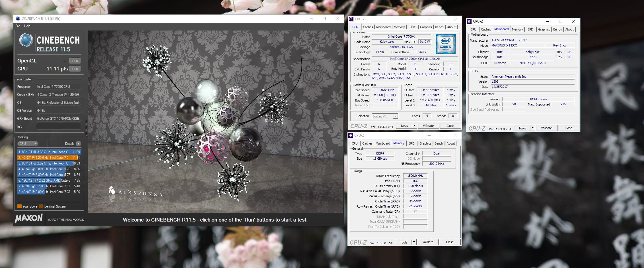Image resolution: width=644 pixels, height=268 pixels.
Task: Click Tools button in the CPU-Z CPU window
Action: (x=404, y=126)
